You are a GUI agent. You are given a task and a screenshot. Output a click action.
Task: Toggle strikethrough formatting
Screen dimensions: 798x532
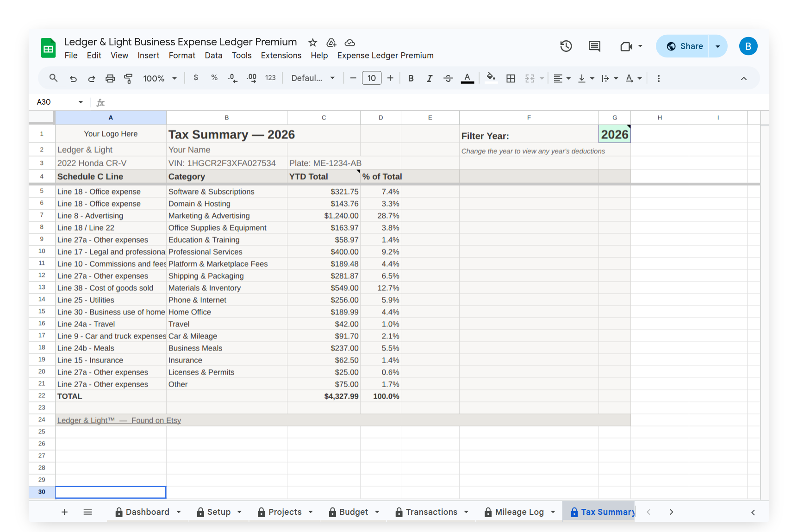pyautogui.click(x=448, y=78)
